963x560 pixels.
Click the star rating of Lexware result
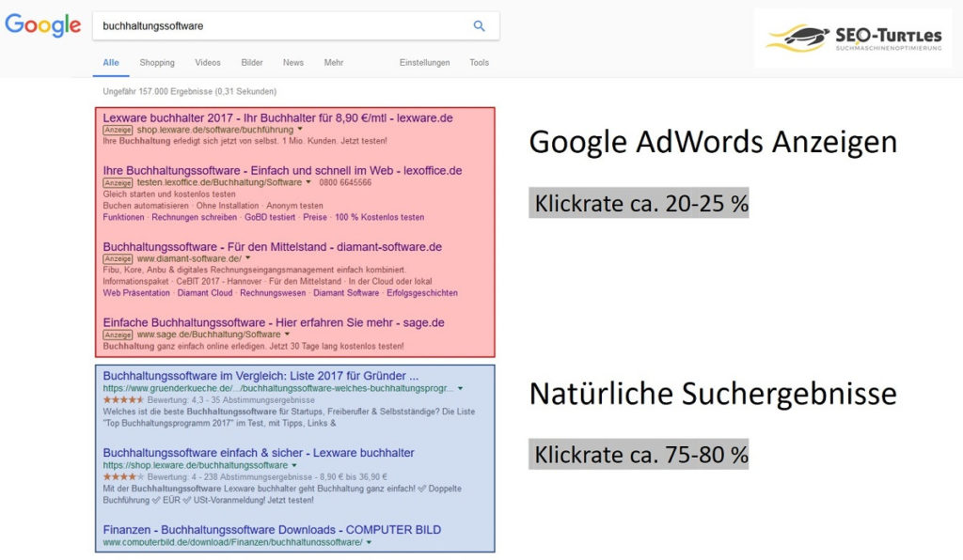[123, 476]
